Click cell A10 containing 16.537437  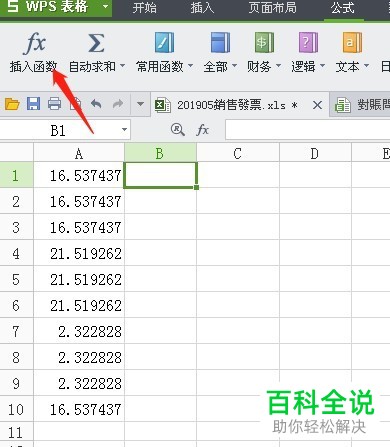pos(79,409)
